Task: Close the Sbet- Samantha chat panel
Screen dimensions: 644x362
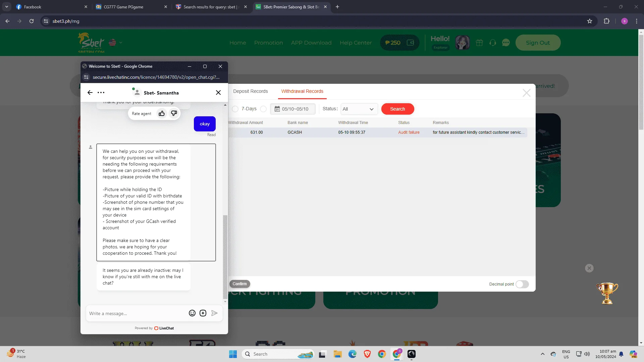Action: click(x=218, y=93)
